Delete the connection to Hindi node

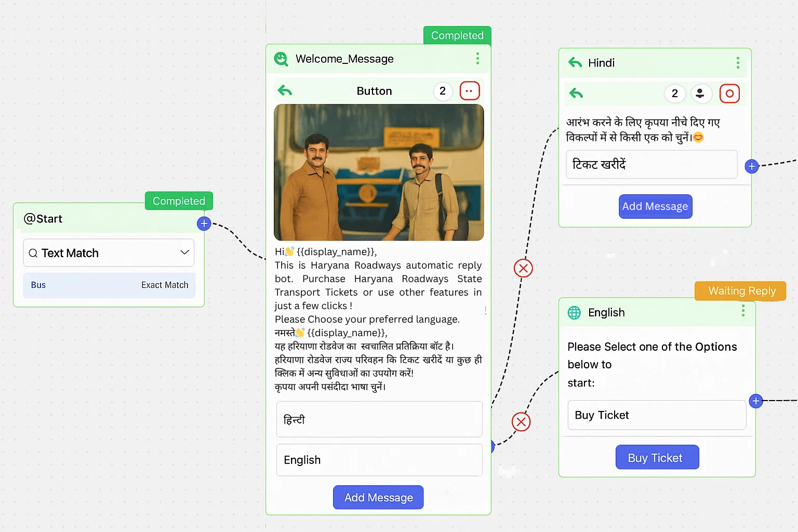pyautogui.click(x=523, y=268)
